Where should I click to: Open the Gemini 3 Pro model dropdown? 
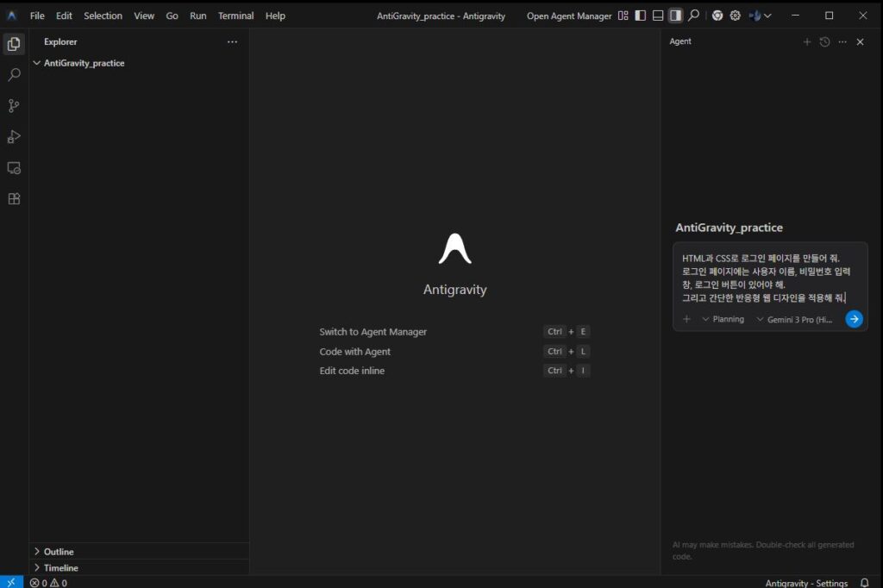(793, 319)
